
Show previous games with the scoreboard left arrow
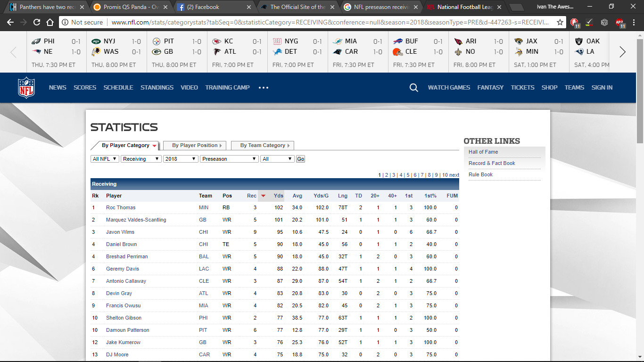(13, 52)
